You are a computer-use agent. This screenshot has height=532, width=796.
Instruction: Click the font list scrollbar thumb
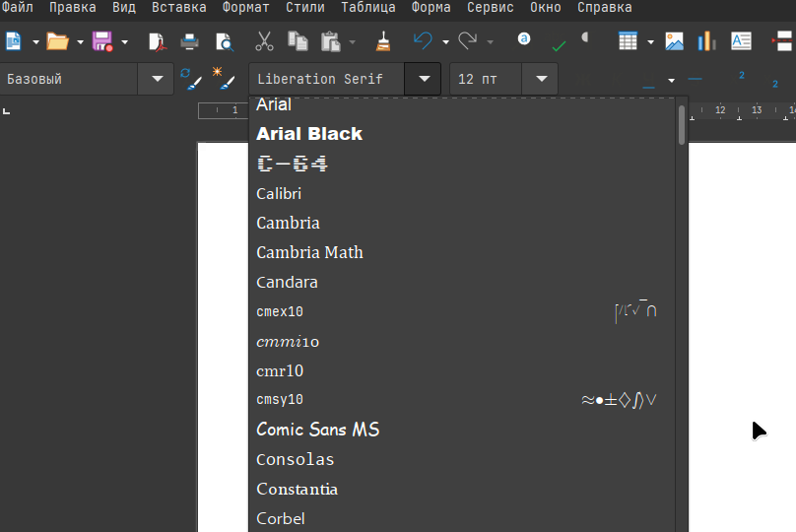pyautogui.click(x=682, y=125)
